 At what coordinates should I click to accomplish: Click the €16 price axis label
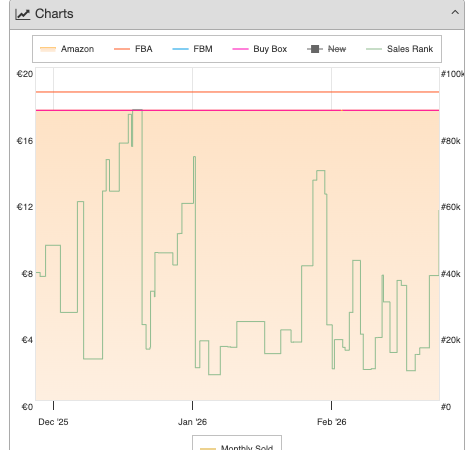click(25, 141)
